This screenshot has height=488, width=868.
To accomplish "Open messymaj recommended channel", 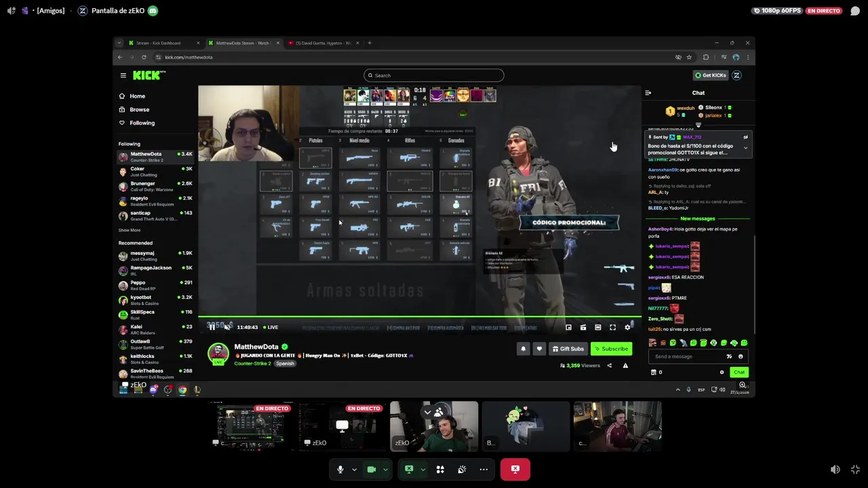I will point(155,256).
